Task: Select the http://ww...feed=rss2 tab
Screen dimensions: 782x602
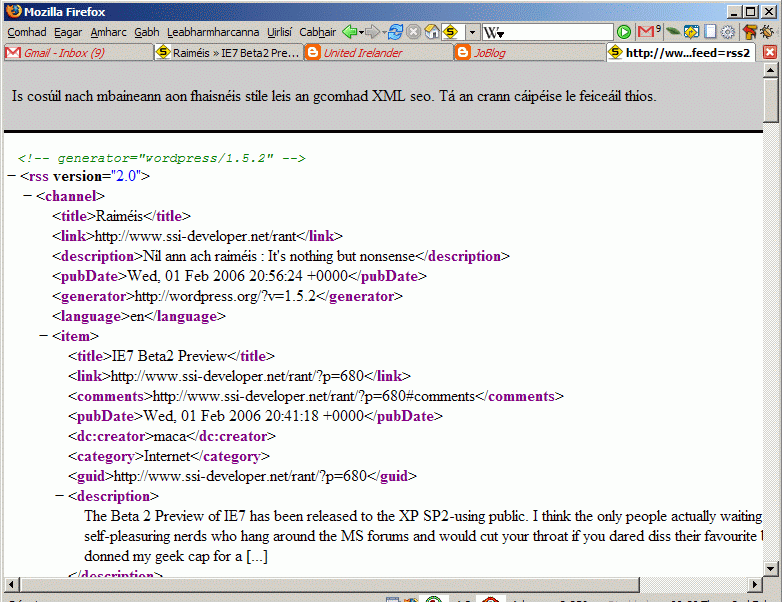Action: (681, 52)
